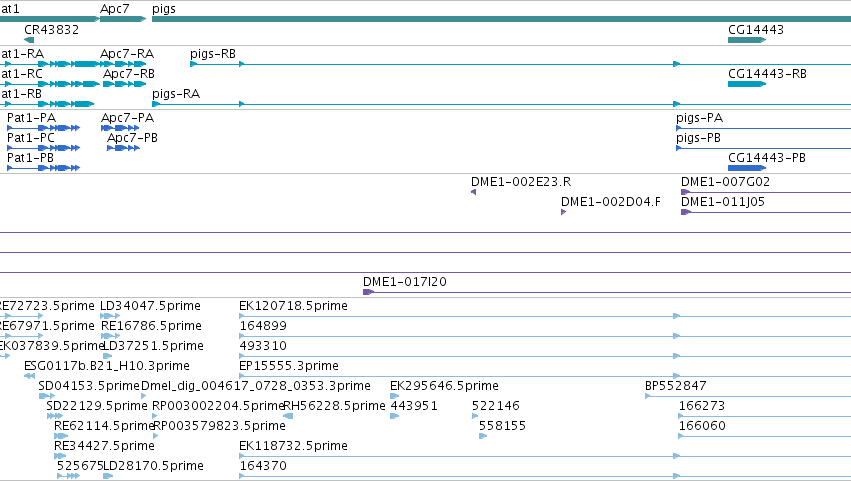Click the DME1-002D04.F feature label

pyautogui.click(x=611, y=201)
